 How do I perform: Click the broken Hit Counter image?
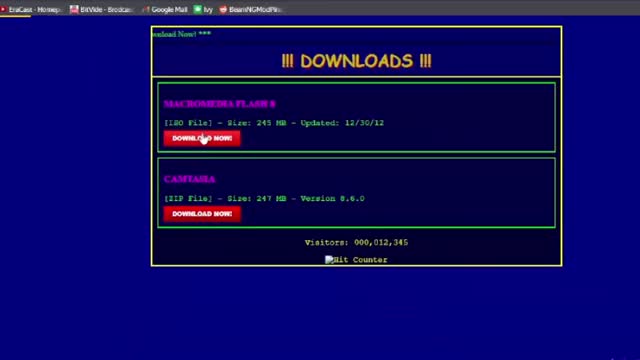pos(356,260)
